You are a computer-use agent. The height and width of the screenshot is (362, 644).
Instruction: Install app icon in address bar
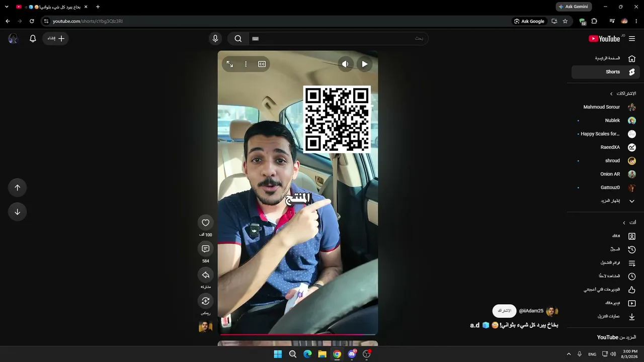(x=554, y=21)
